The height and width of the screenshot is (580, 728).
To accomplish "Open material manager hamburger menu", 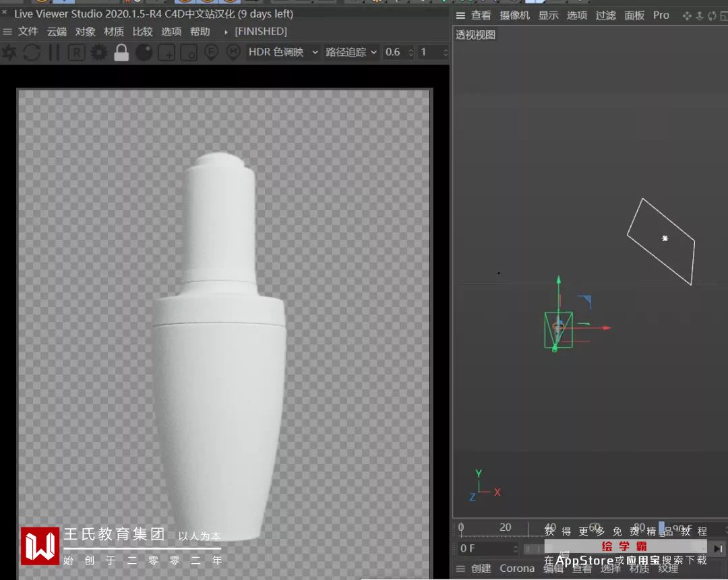I will point(460,569).
